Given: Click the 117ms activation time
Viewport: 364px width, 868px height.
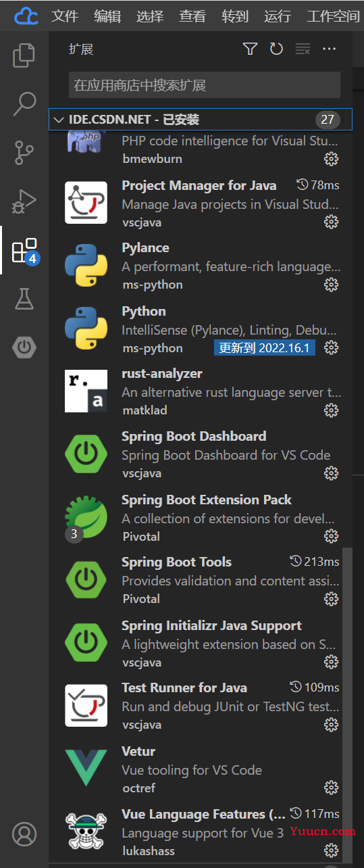Looking at the screenshot, I should pos(314,813).
